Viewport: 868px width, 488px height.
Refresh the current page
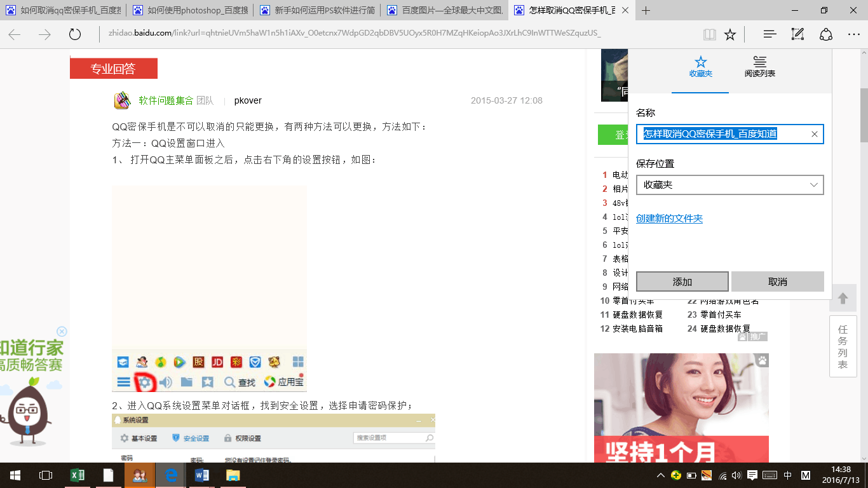[x=75, y=34]
